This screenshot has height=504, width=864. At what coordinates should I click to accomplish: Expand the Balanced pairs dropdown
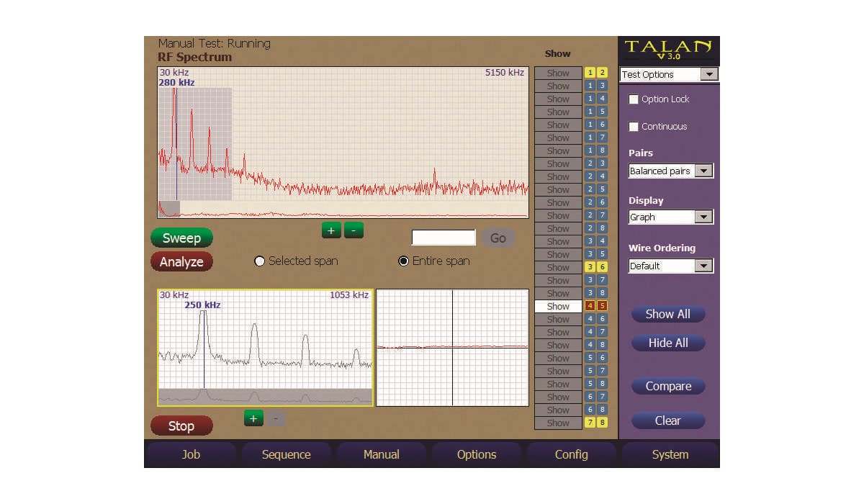[x=704, y=171]
